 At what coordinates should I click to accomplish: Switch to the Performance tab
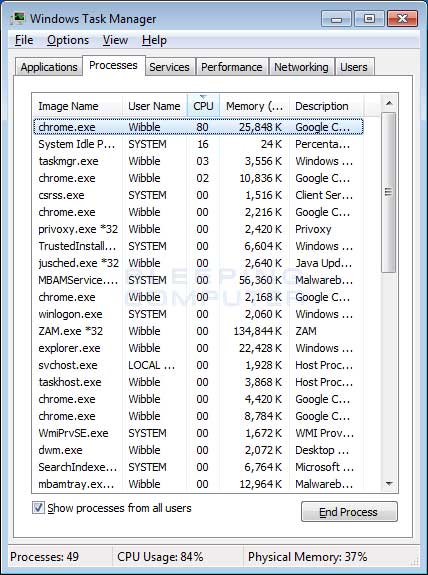(232, 67)
